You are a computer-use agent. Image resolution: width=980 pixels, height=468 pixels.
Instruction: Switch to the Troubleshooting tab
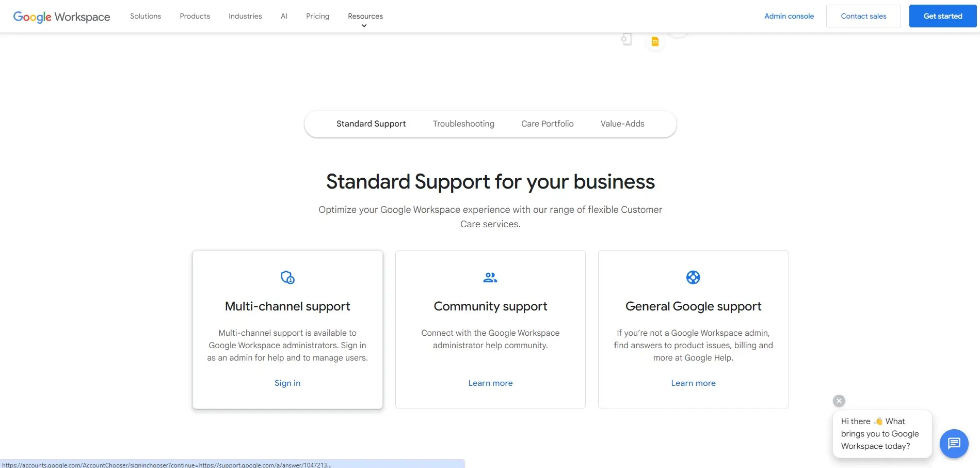tap(463, 124)
